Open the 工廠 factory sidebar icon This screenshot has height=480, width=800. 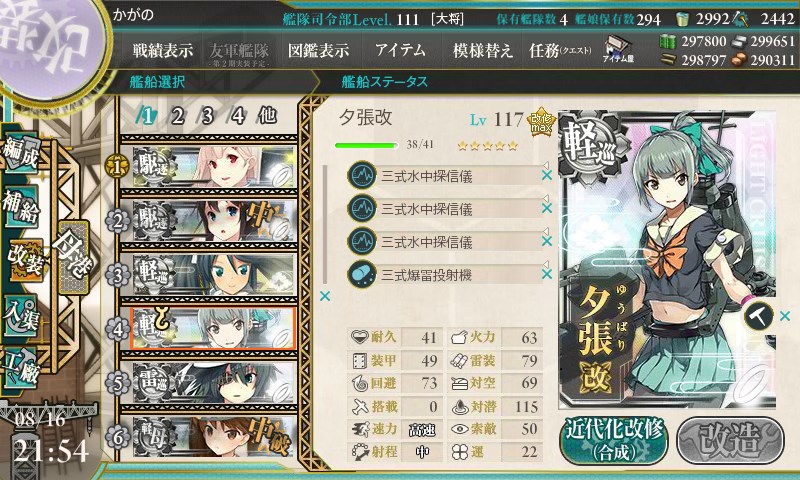pos(21,367)
